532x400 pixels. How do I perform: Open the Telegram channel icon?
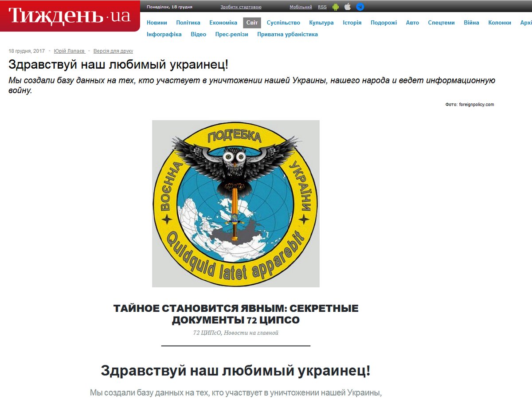(x=360, y=7)
